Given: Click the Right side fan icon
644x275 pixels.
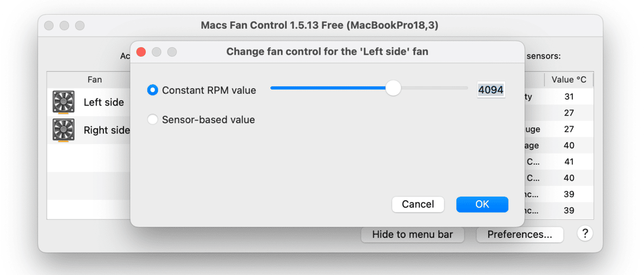Looking at the screenshot, I should click(64, 130).
